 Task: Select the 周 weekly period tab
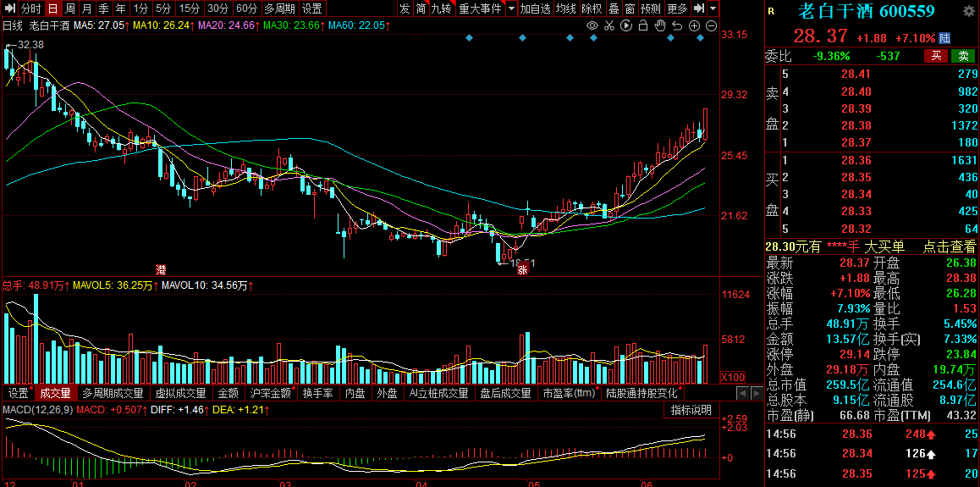point(70,8)
